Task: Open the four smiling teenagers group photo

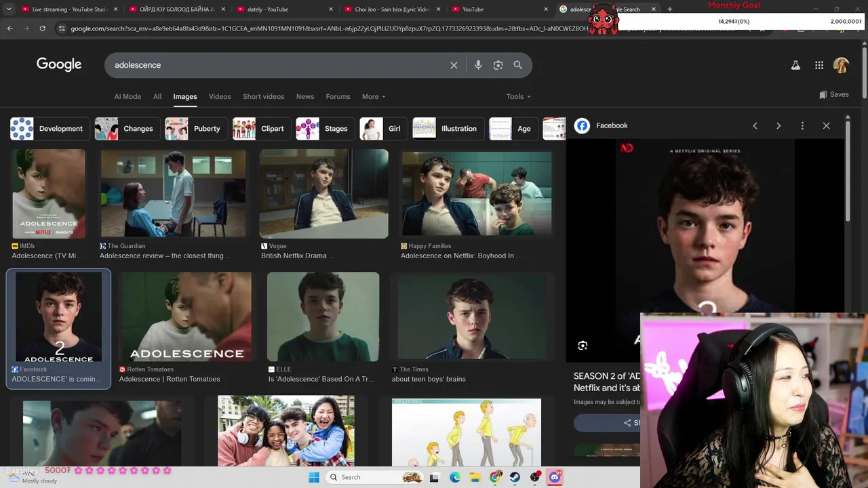Action: pos(285,431)
